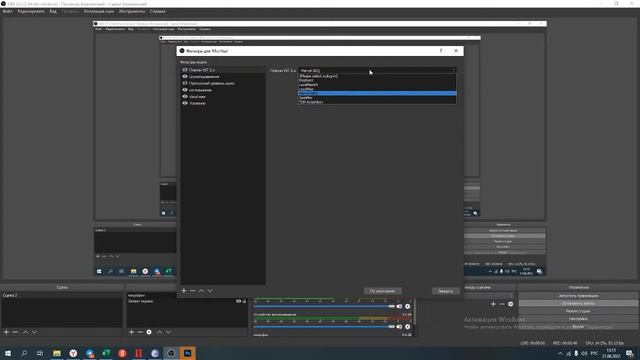Click Режим студии button

pyautogui.click(x=578, y=311)
